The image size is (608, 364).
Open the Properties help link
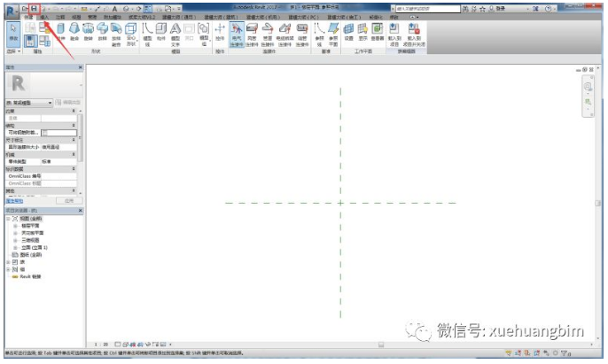pyautogui.click(x=14, y=201)
